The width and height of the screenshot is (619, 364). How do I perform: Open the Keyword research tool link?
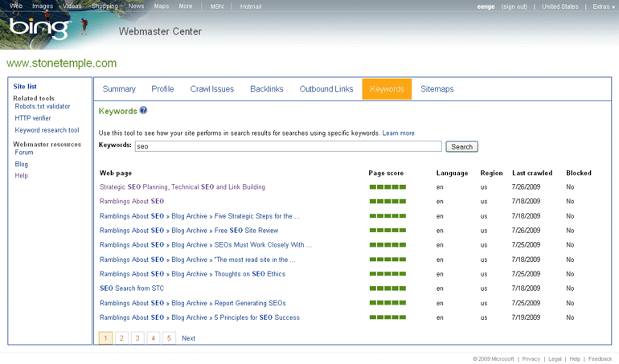pos(47,130)
